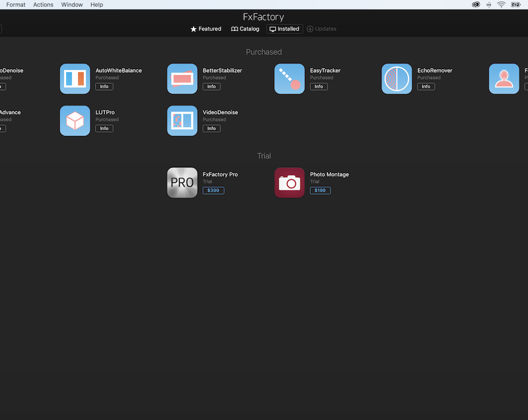Click the FxFactory window title
Screen dimensions: 528x420
point(263,16)
